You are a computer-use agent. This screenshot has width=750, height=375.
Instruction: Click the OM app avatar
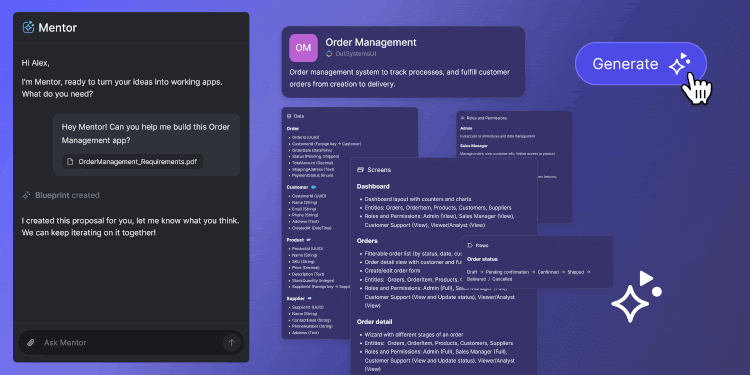pos(303,48)
